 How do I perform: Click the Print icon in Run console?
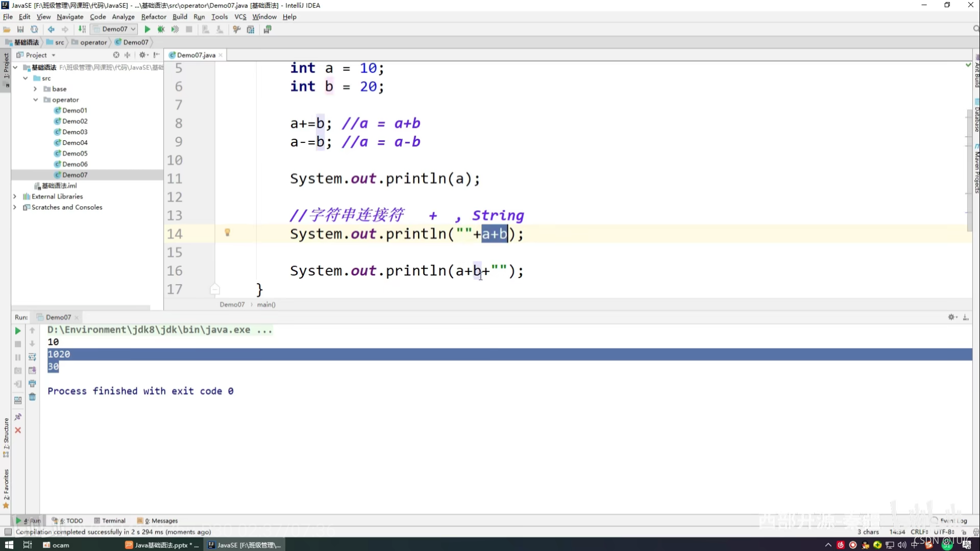tap(32, 384)
